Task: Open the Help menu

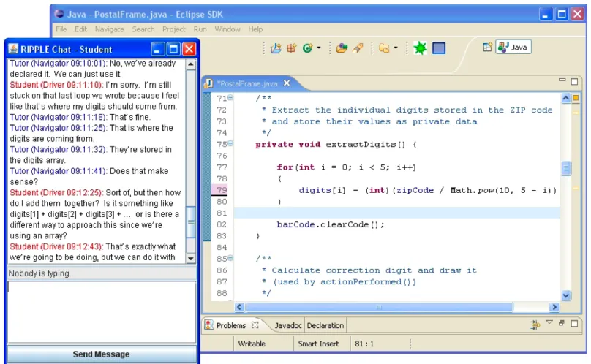Action: [255, 29]
